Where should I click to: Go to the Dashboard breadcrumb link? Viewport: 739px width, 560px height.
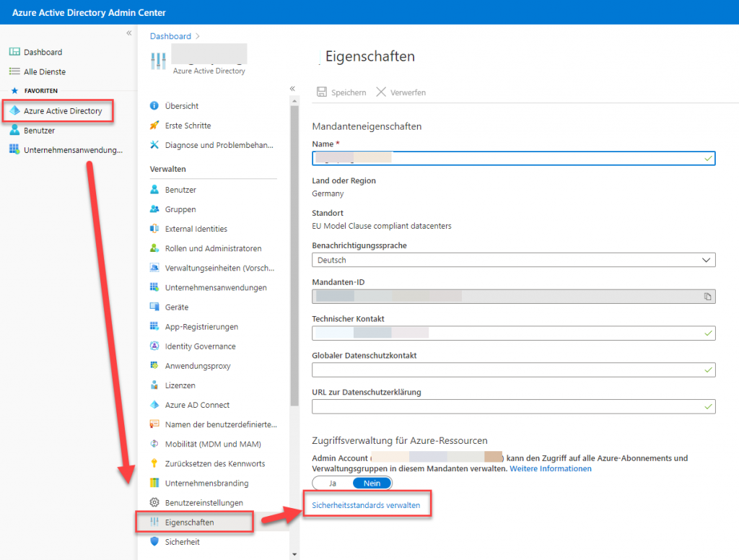[170, 36]
